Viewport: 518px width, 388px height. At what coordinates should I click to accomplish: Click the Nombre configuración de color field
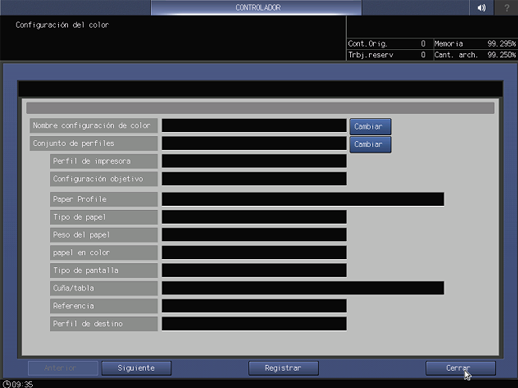(x=254, y=126)
